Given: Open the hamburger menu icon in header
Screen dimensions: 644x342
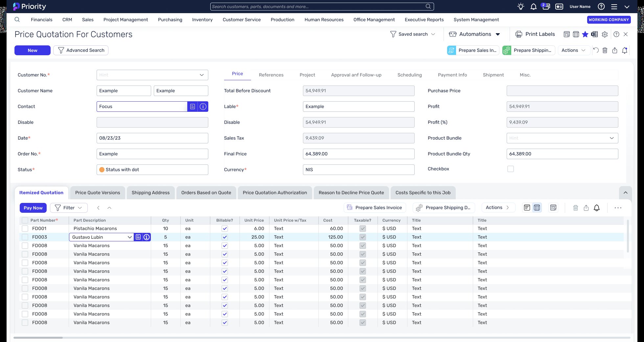Looking at the screenshot, I should [614, 7].
